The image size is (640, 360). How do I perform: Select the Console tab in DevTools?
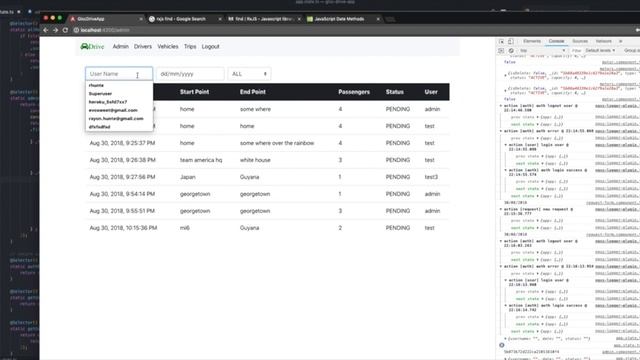tap(556, 41)
